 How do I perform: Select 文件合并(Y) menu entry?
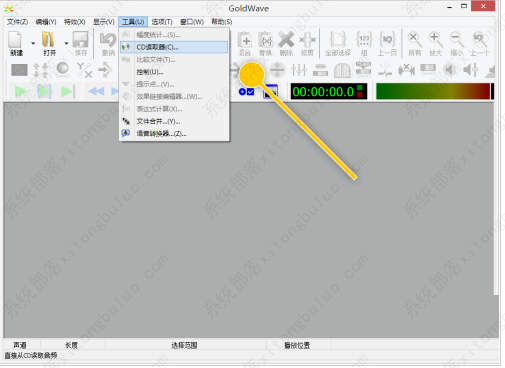coord(174,121)
